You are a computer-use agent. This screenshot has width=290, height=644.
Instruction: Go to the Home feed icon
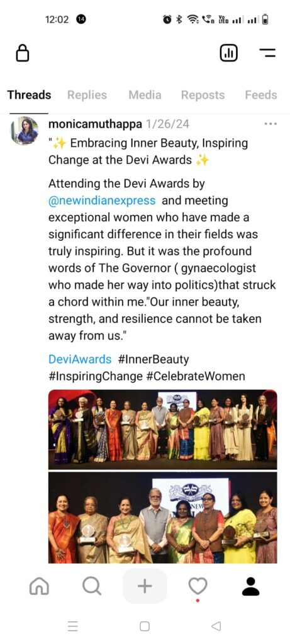tap(39, 587)
